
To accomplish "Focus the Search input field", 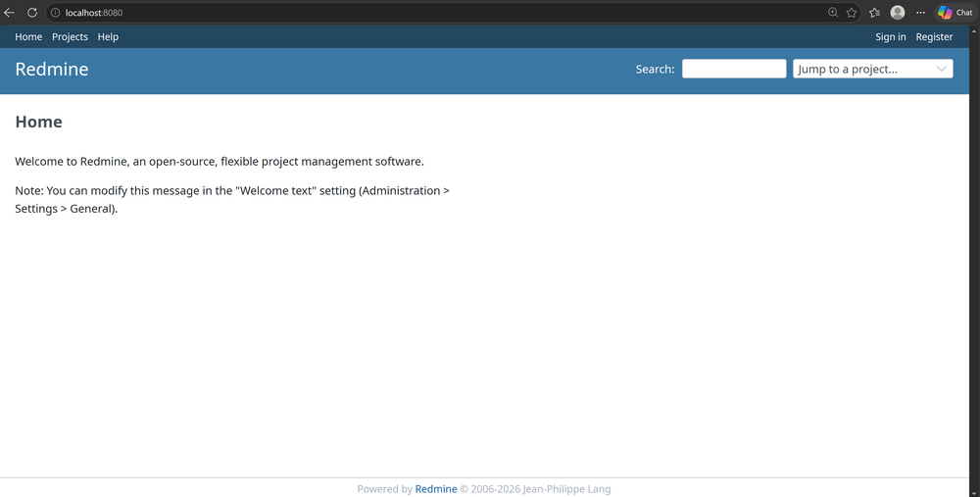I will click(734, 69).
